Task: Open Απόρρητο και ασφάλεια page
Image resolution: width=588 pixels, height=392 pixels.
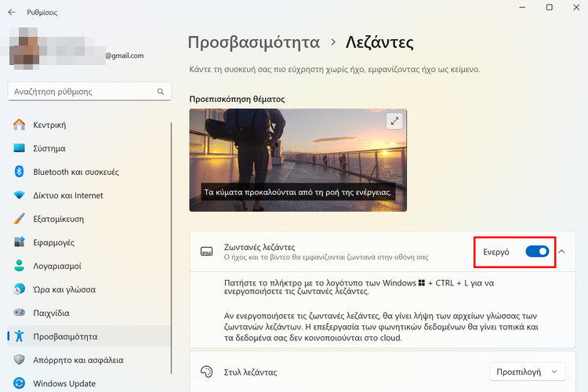Action: pyautogui.click(x=89, y=360)
